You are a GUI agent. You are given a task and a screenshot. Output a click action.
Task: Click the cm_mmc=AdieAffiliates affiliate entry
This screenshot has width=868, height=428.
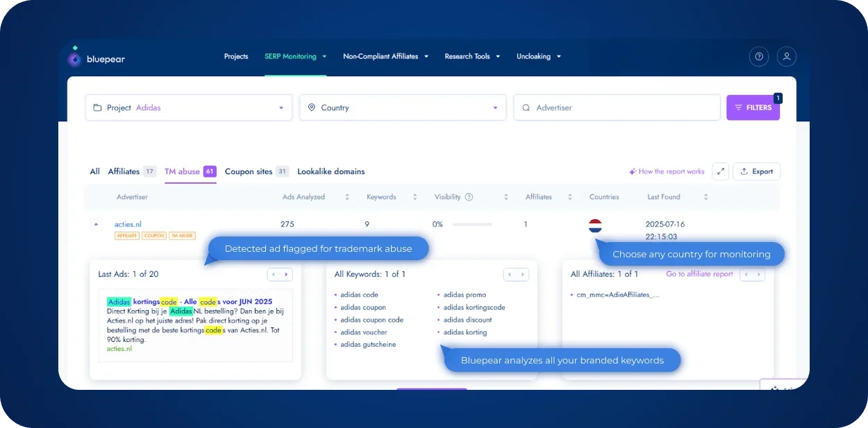click(x=618, y=295)
